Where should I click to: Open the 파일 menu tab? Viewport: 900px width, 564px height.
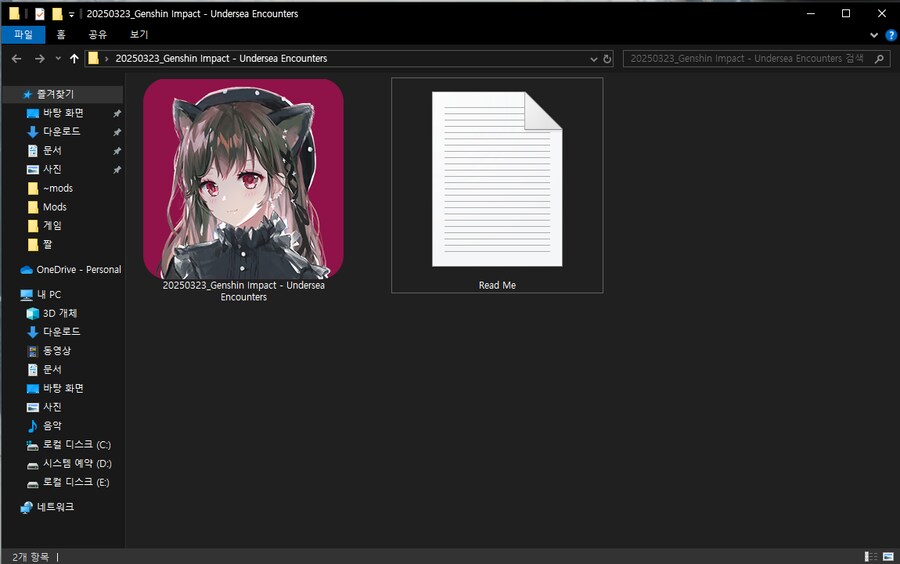point(23,34)
